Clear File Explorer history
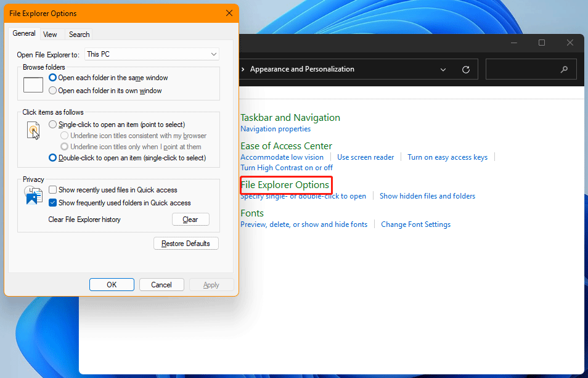 [x=190, y=219]
